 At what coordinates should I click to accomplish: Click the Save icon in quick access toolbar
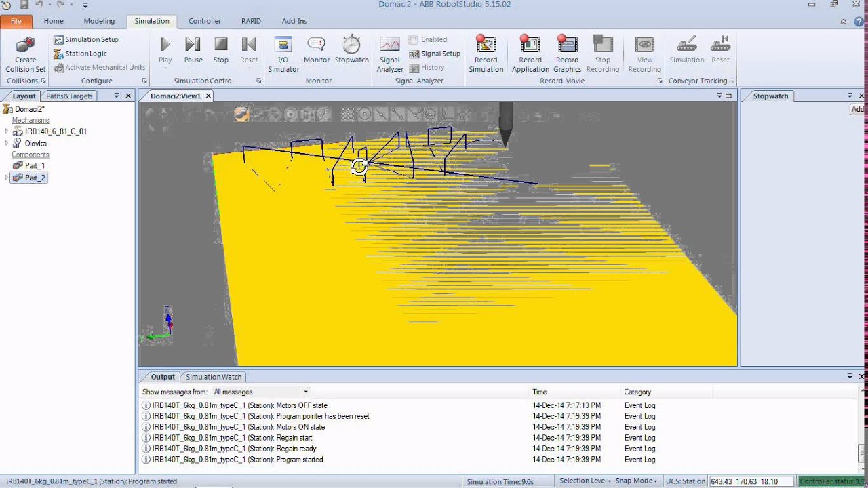click(24, 5)
